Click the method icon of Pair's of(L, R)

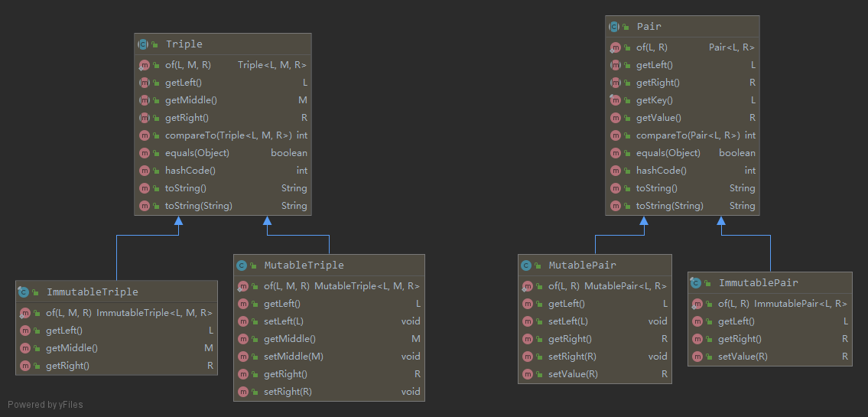pyautogui.click(x=614, y=47)
